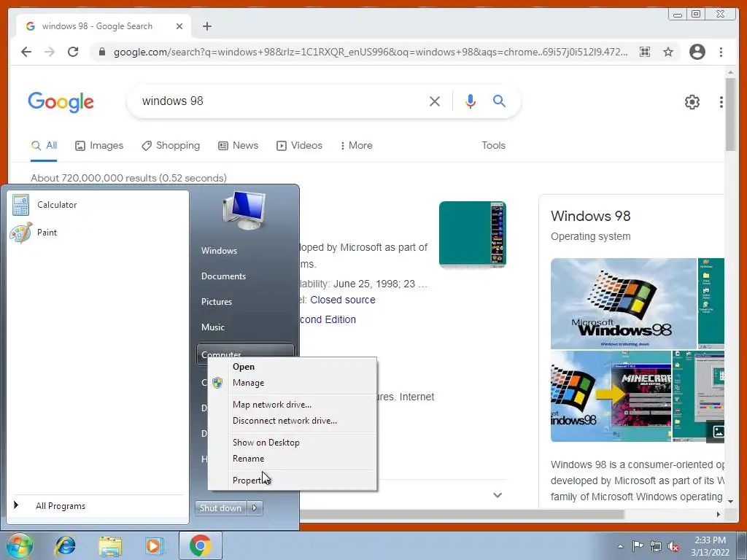Click the Chrome taskbar button
The image size is (747, 560).
[x=200, y=545]
